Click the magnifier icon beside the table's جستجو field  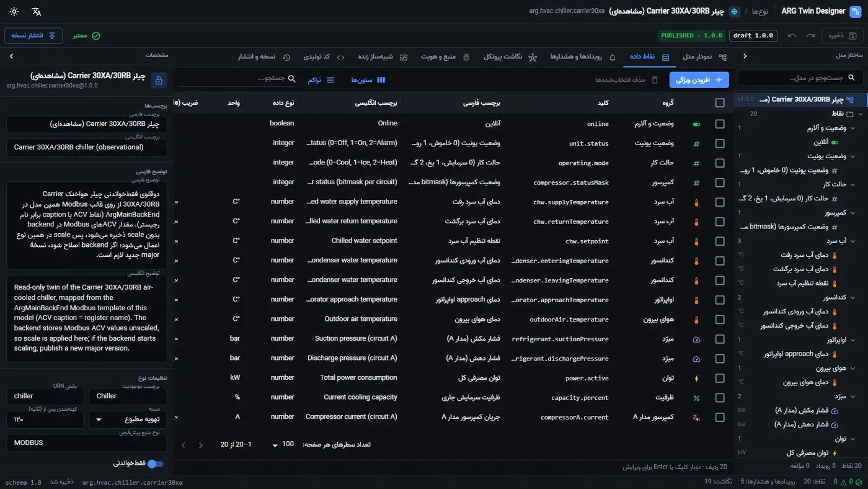point(291,79)
